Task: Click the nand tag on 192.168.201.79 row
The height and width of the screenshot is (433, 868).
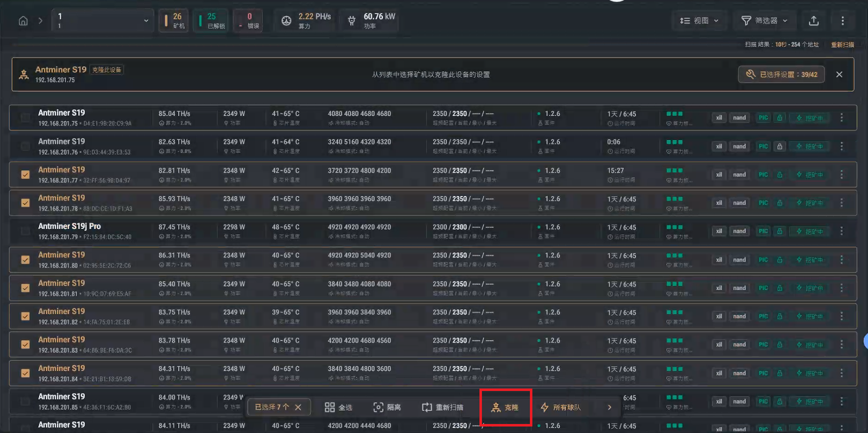Action: tap(740, 231)
